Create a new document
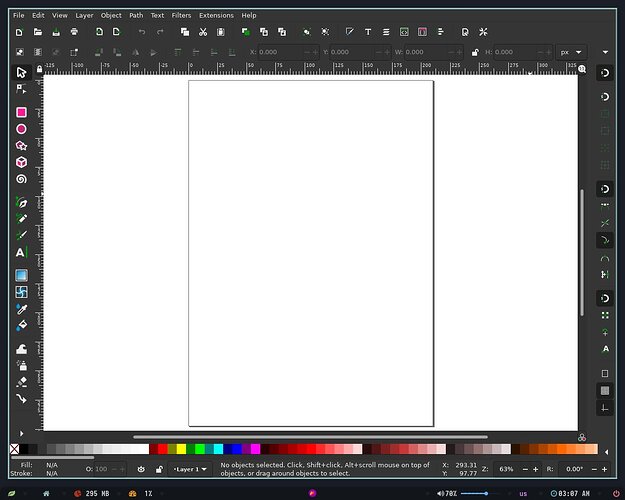Image resolution: width=625 pixels, height=500 pixels. [19, 32]
